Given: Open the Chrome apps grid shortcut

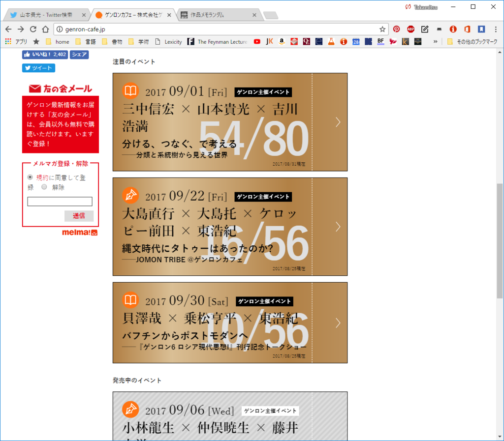Looking at the screenshot, I should pyautogui.click(x=8, y=41).
